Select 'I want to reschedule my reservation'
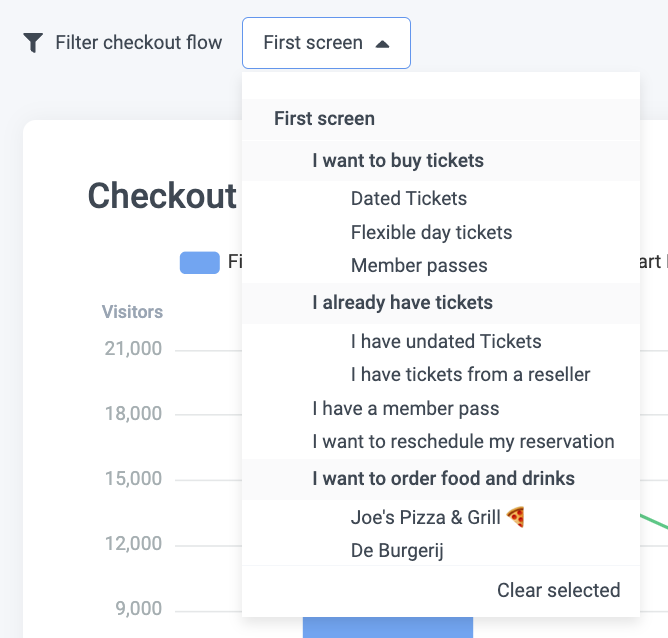 click(463, 442)
